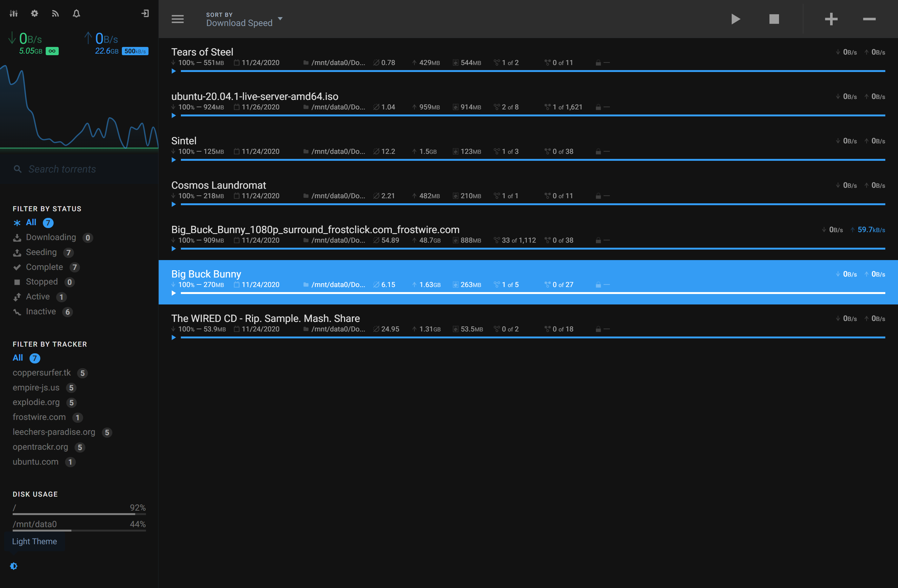
Task: Add a new torrent via the plus icon
Action: pyautogui.click(x=831, y=19)
